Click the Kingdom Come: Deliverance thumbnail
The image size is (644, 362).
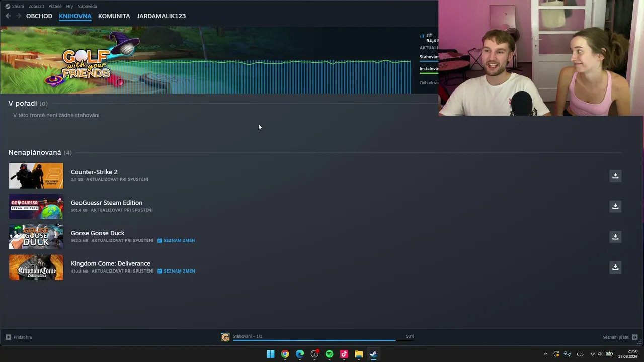[x=36, y=267]
